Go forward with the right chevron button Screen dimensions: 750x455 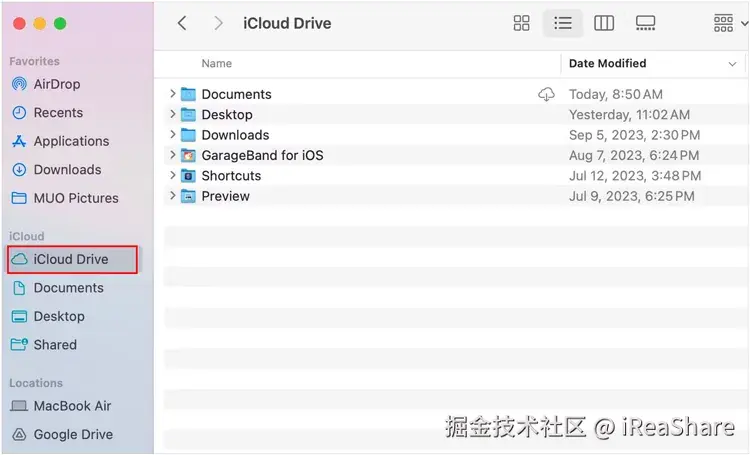coord(218,23)
